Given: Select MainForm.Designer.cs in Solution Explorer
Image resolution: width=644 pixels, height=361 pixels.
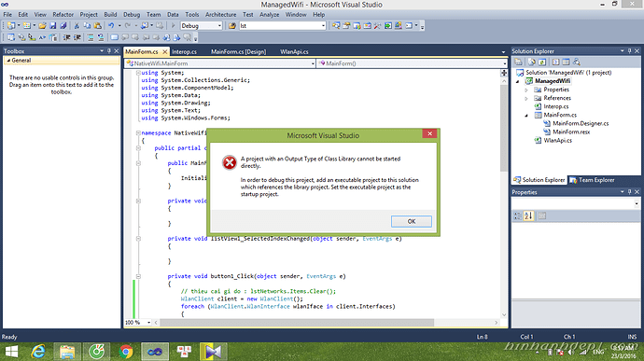Looking at the screenshot, I should [581, 123].
